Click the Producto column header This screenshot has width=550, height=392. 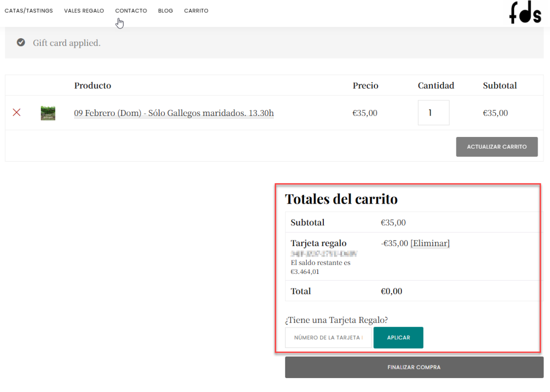[92, 85]
